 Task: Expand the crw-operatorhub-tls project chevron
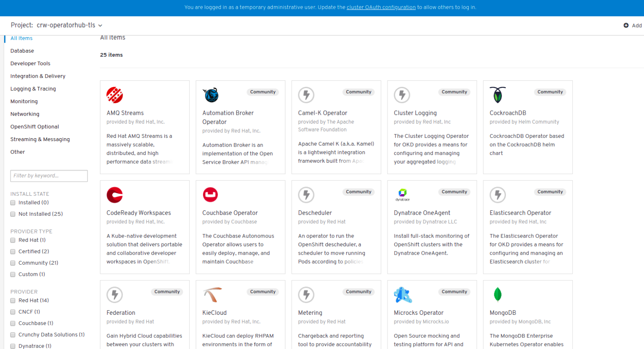pyautogui.click(x=100, y=25)
